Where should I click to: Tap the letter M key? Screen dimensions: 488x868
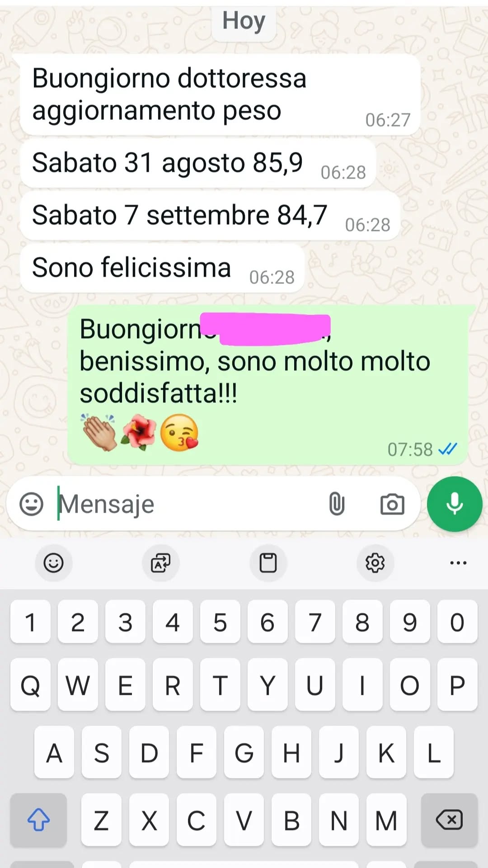(386, 820)
